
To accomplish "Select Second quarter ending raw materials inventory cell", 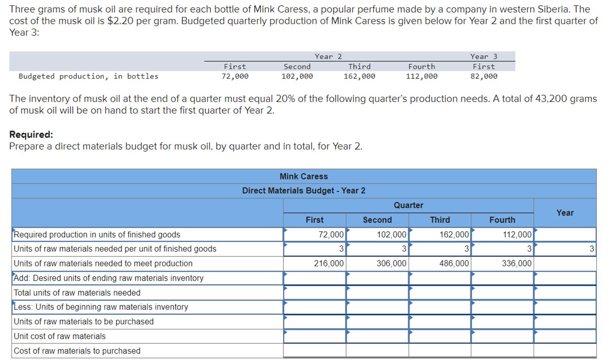I will point(377,278).
